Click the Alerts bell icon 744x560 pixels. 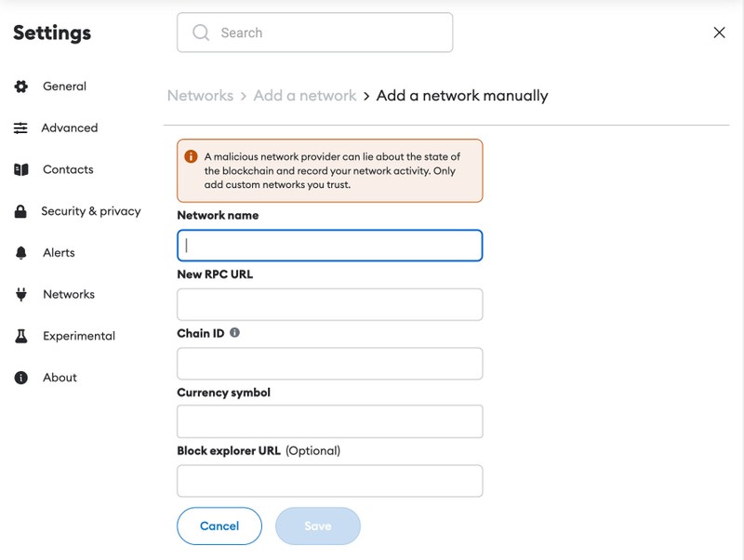click(20, 253)
